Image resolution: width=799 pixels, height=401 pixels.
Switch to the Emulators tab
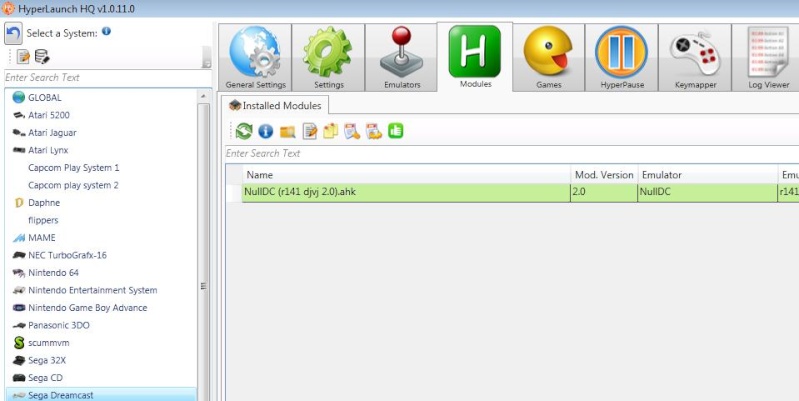point(402,58)
